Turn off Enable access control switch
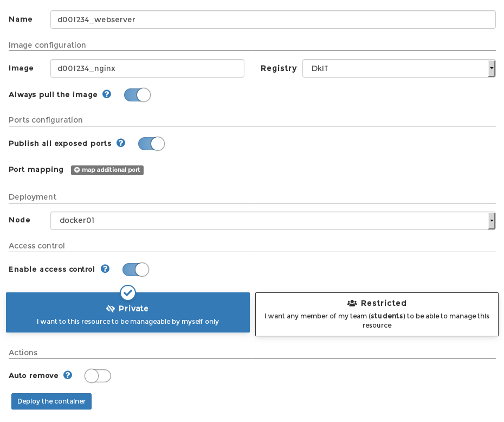 pyautogui.click(x=135, y=270)
